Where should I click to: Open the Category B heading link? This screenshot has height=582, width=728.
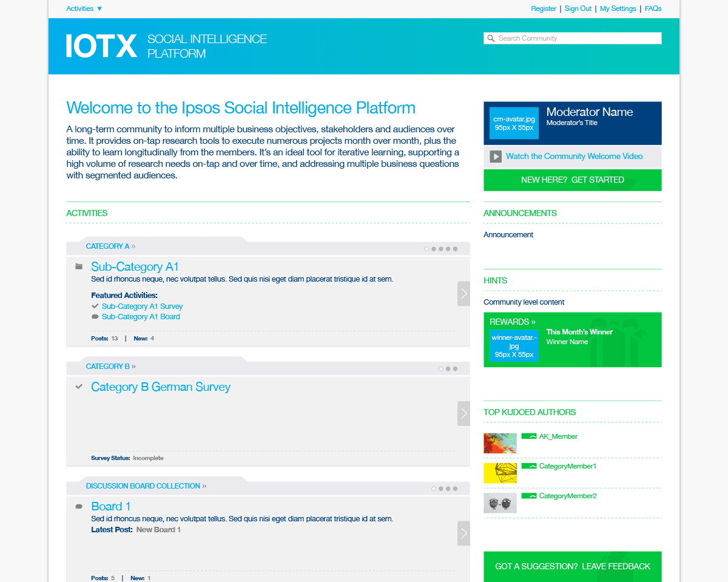110,367
